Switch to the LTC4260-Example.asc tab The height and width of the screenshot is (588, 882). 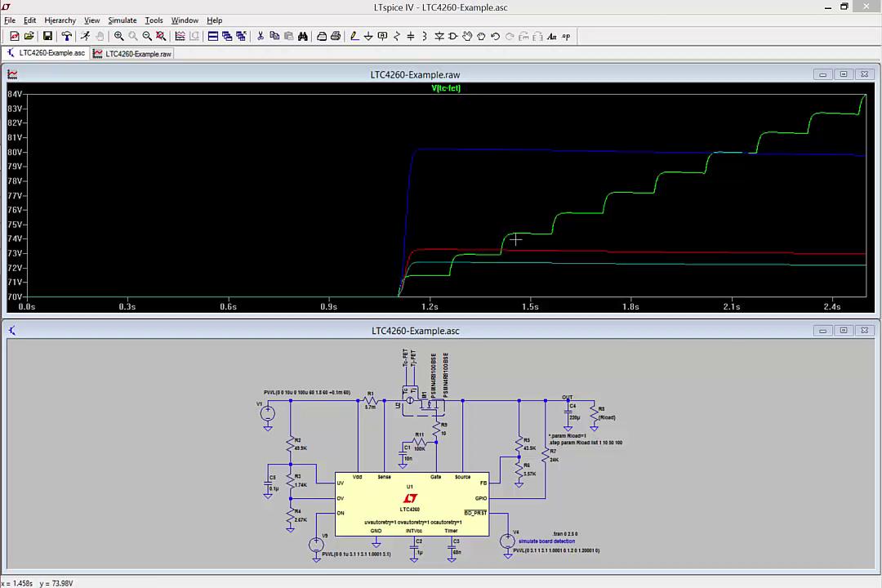46,53
